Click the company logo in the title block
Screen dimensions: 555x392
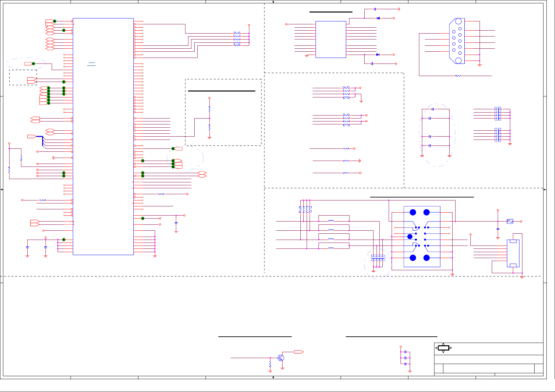pyautogui.click(x=443, y=348)
